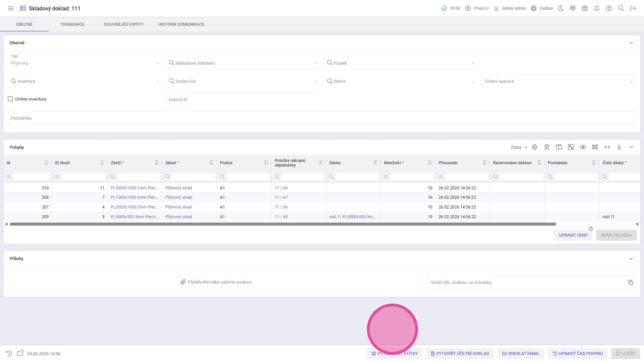Expand the Účetní operace dropdown

coord(558,81)
